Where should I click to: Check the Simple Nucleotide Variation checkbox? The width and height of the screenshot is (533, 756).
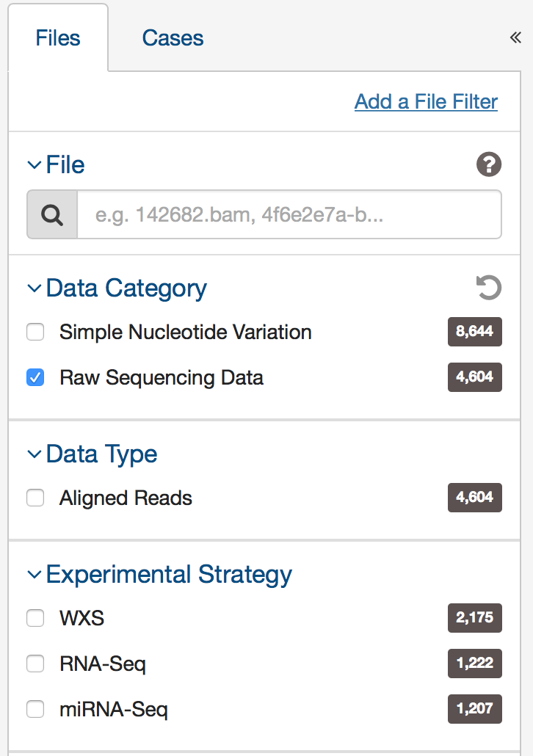click(x=35, y=332)
